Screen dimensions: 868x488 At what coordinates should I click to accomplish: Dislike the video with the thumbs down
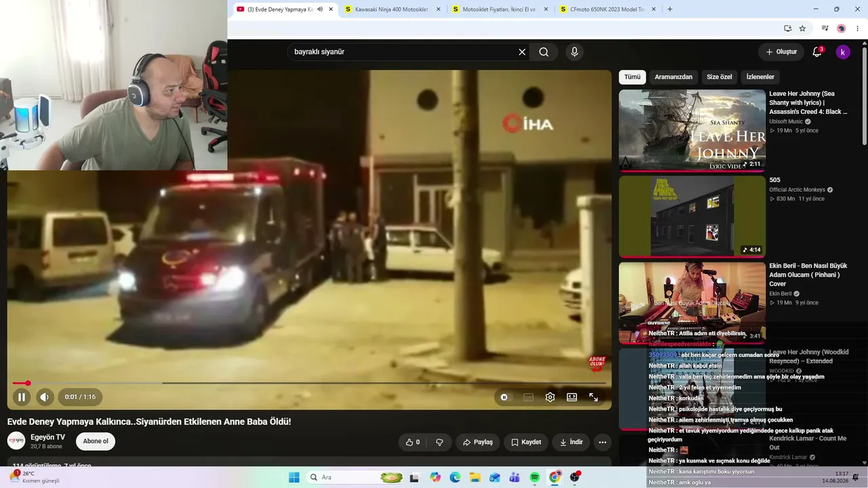pos(439,442)
